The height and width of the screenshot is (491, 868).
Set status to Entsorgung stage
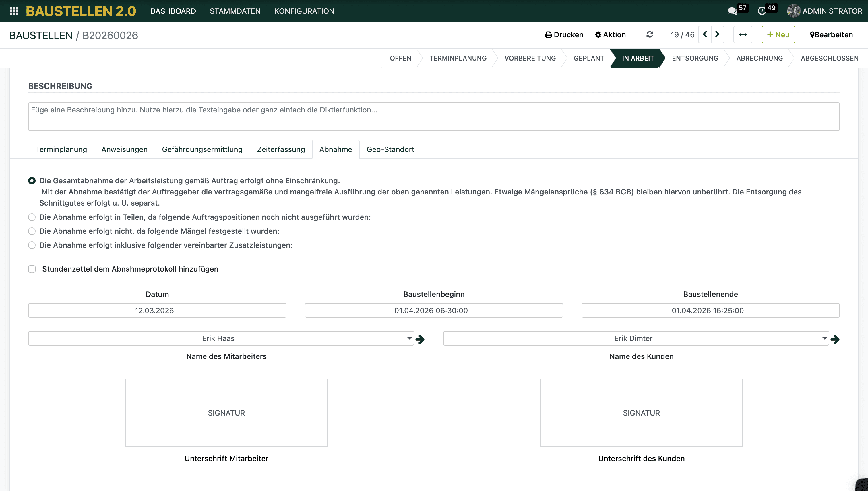(x=695, y=58)
